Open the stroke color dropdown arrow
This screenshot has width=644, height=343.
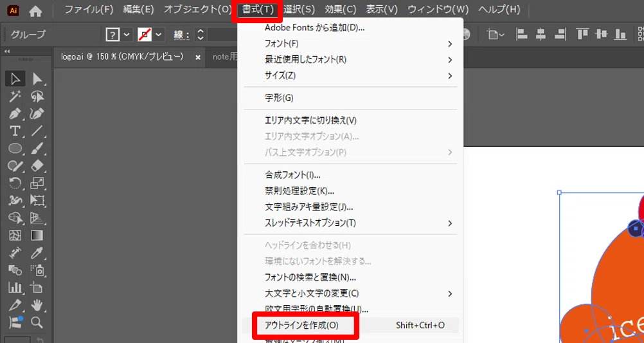click(x=159, y=35)
